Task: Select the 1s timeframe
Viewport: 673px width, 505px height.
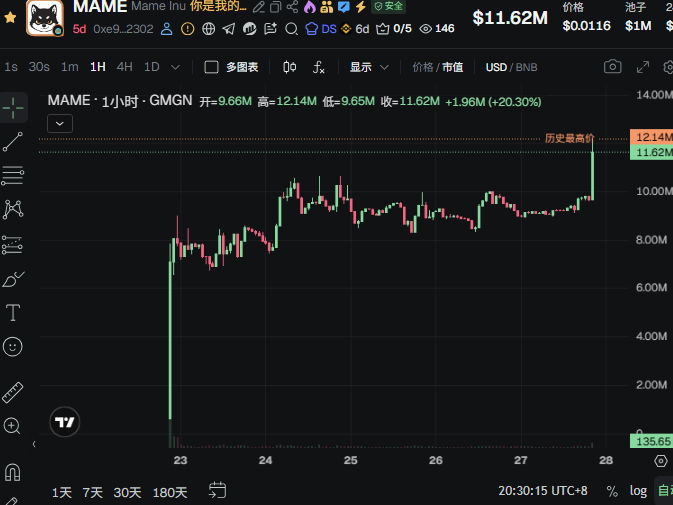Action: (x=11, y=67)
